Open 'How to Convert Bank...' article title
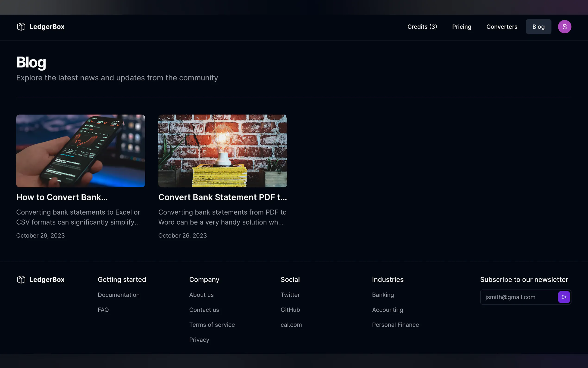The image size is (588, 368). point(62,197)
